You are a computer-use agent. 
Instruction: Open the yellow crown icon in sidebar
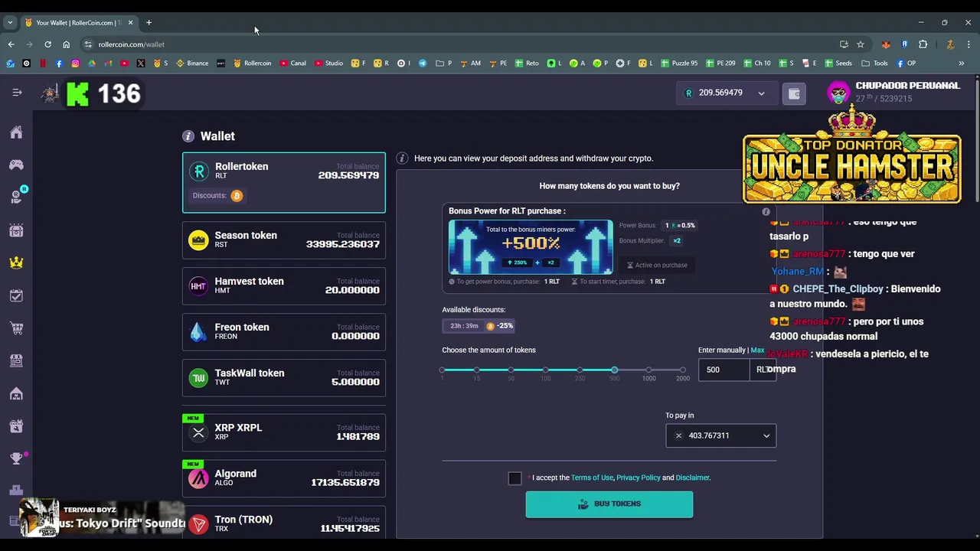[16, 262]
